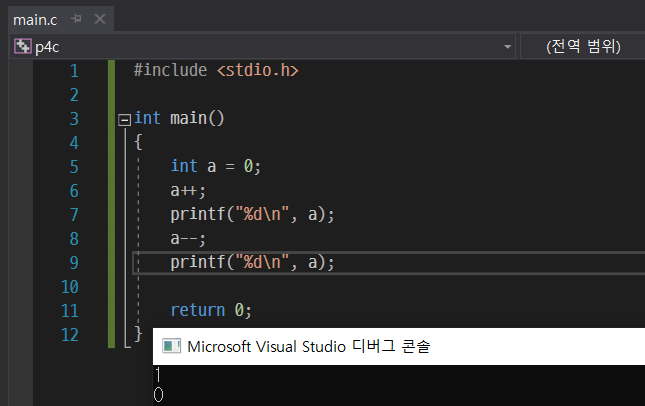Click the opening brace on line 4
645x406 pixels.
[x=138, y=142]
